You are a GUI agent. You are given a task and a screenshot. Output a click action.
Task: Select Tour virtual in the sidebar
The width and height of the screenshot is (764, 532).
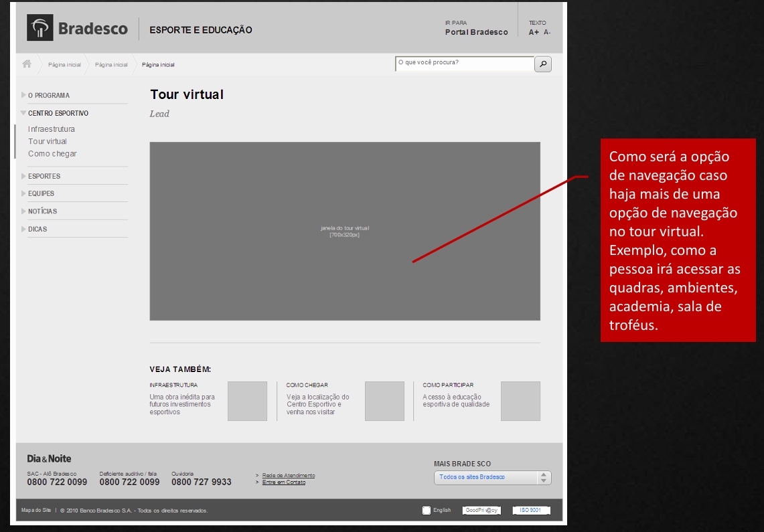48,141
